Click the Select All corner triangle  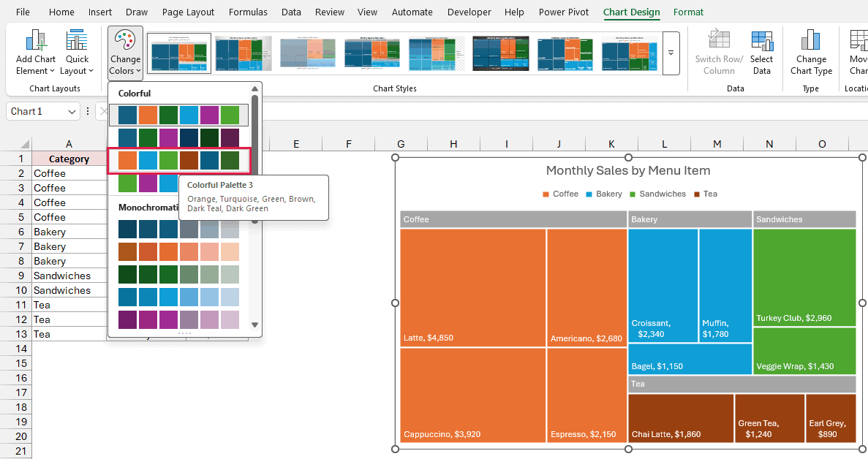pyautogui.click(x=24, y=144)
